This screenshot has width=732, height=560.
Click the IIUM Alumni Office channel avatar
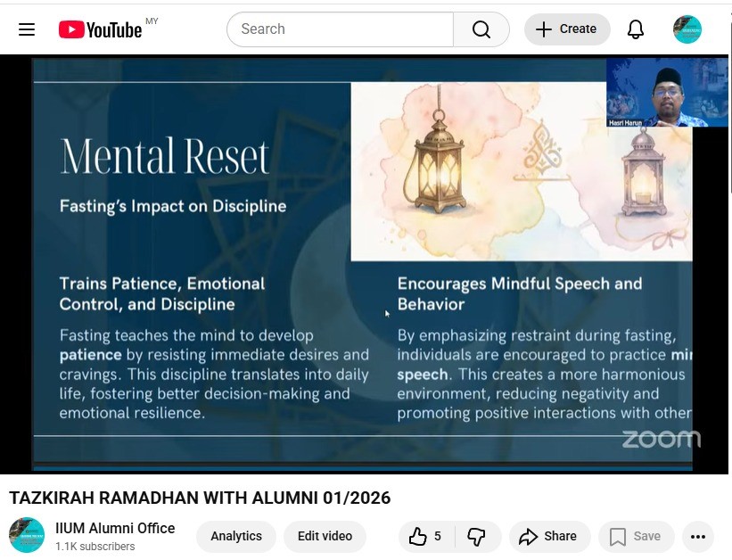pyautogui.click(x=27, y=535)
